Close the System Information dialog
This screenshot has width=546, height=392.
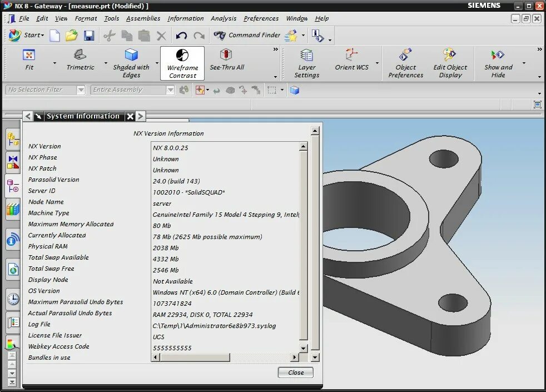(x=296, y=373)
